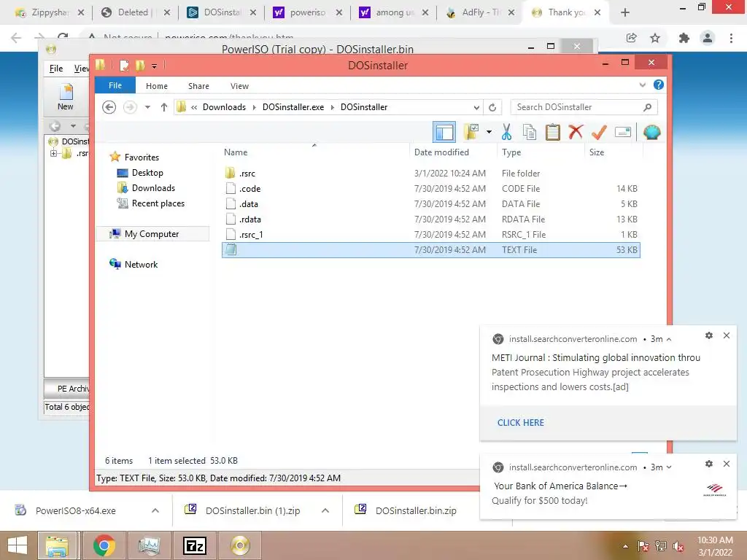The height and width of the screenshot is (560, 747).
Task: Sort files by the Type column header
Action: [511, 152]
